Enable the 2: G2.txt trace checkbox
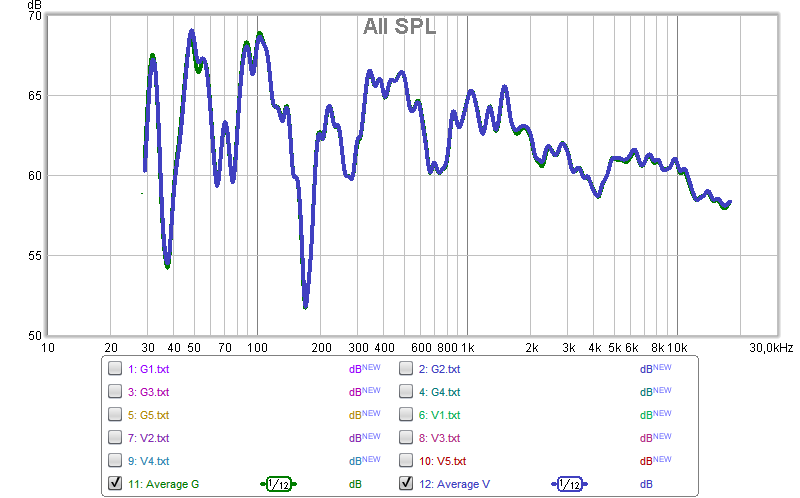Viewport: 800px width, 498px height. 406,368
